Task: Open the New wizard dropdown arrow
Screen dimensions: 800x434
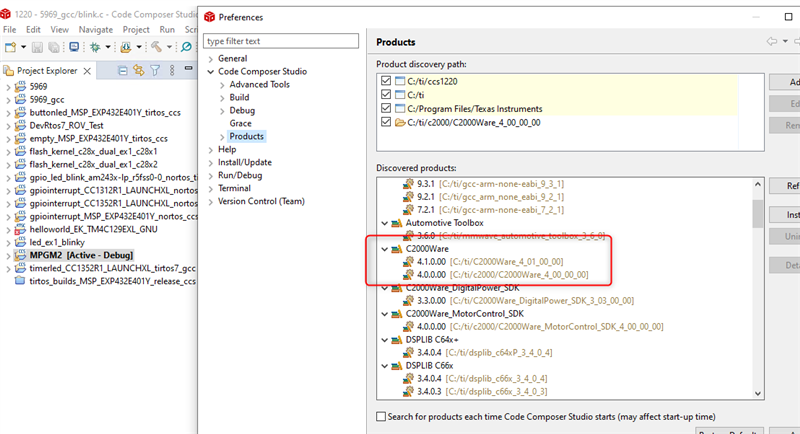Action: pyautogui.click(x=23, y=47)
